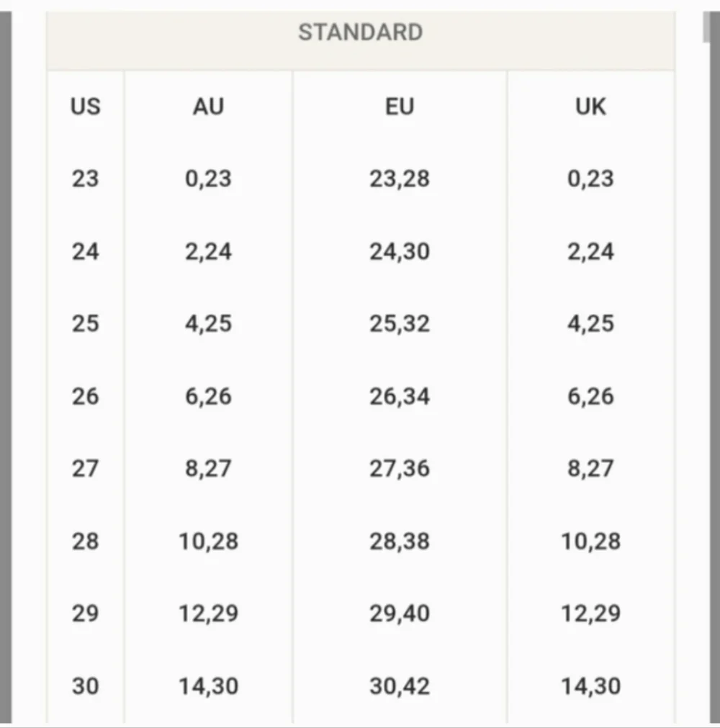This screenshot has height=728, width=720.
Task: Select AU column value 10,28
Action: click(208, 541)
